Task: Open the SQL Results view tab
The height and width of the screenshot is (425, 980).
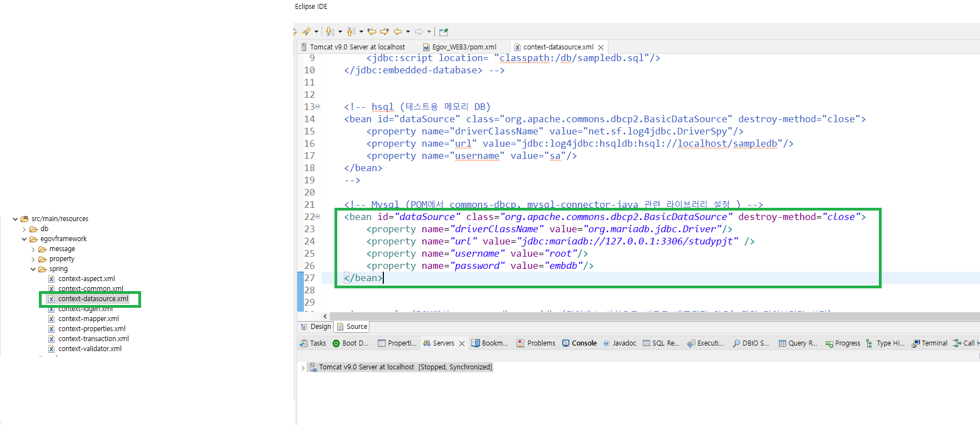Action: click(661, 343)
